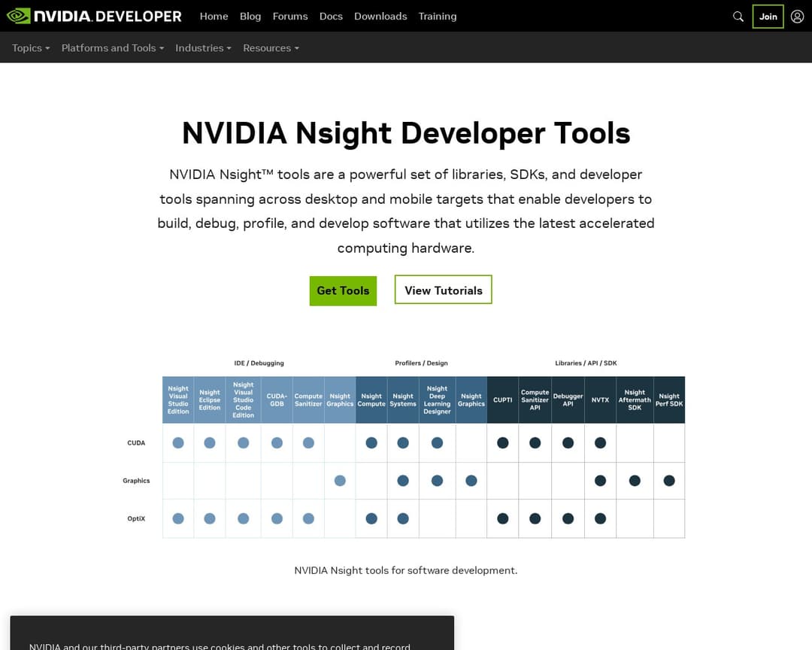
Task: Click the table caption about Nsight tools
Action: point(406,570)
